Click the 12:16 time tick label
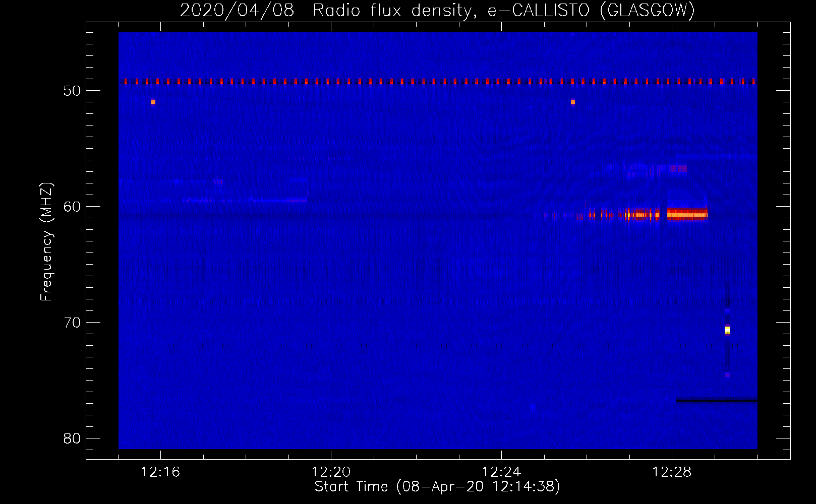816x504 pixels. pos(160,472)
